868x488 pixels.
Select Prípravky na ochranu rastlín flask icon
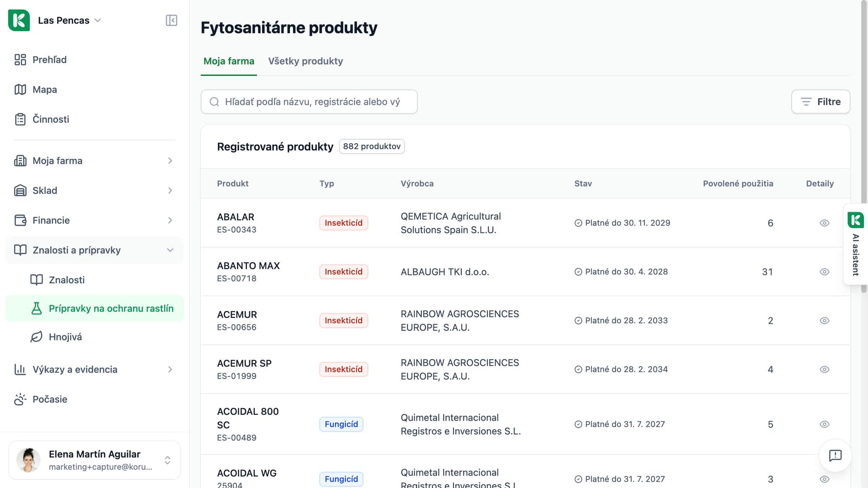(x=37, y=309)
